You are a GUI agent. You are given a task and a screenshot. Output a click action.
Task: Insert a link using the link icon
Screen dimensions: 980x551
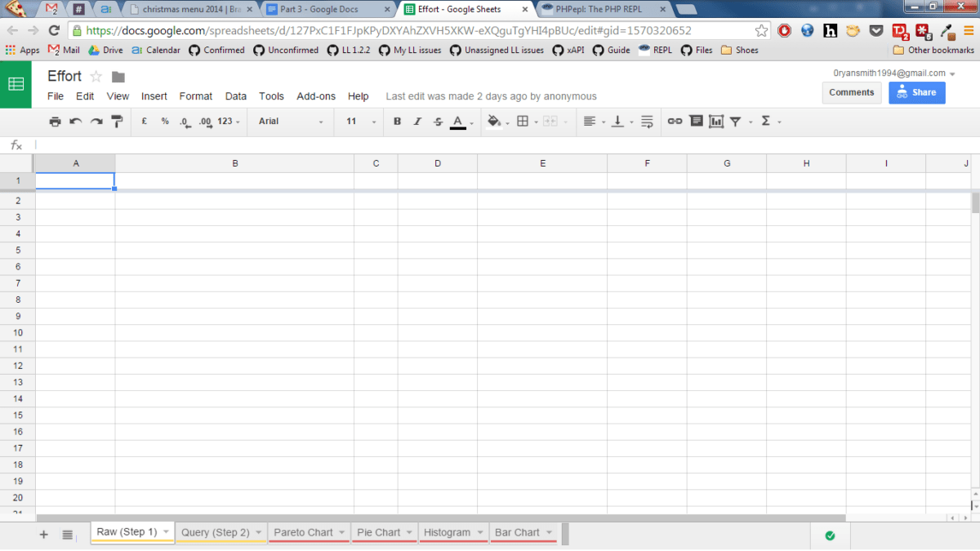coord(675,121)
